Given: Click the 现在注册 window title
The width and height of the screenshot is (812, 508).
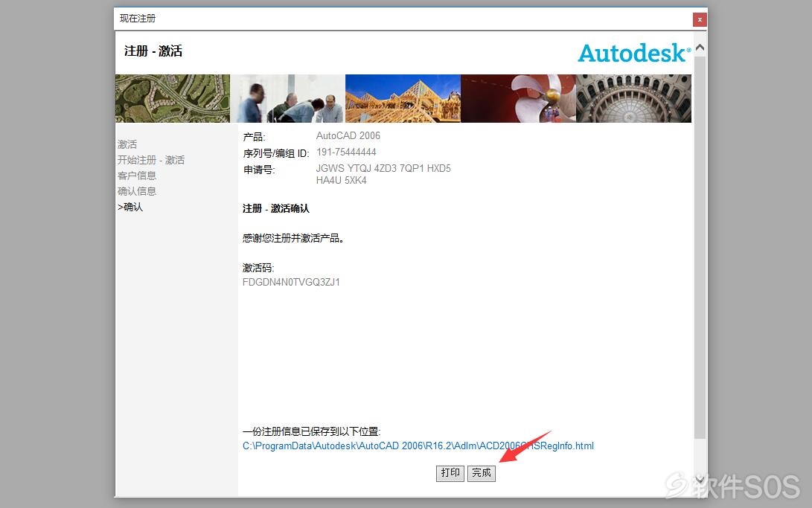Looking at the screenshot, I should point(138,19).
